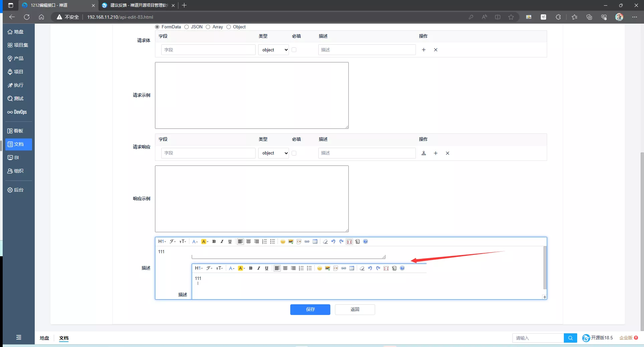The height and width of the screenshot is (347, 644).
Task: Collapse the sidebar with bottom toggle
Action: pos(19,338)
